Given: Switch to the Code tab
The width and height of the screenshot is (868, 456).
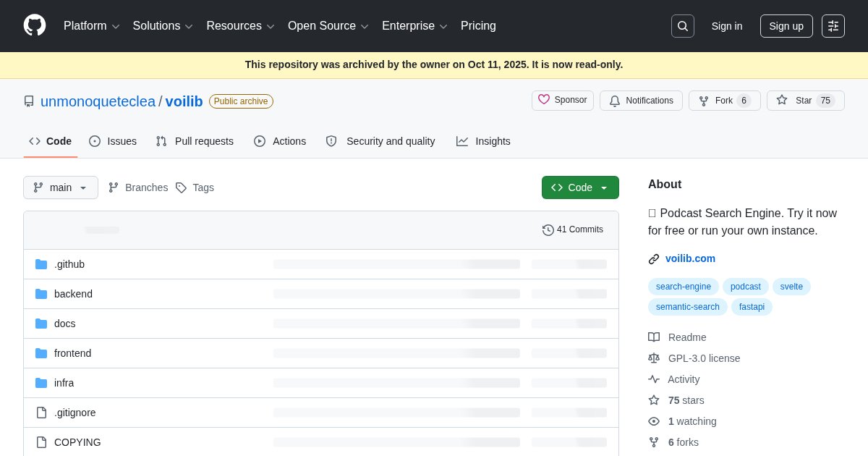Looking at the screenshot, I should [51, 141].
